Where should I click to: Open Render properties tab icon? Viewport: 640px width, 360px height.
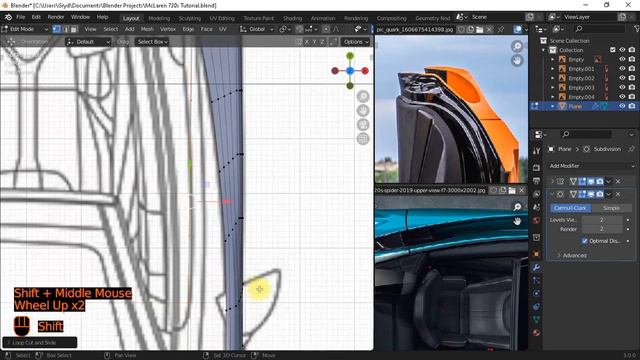(536, 167)
